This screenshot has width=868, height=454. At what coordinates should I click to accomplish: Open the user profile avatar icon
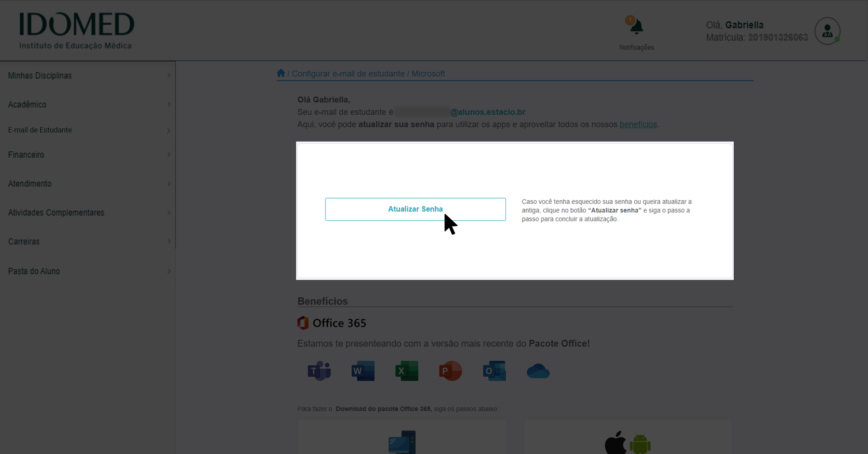[827, 31]
